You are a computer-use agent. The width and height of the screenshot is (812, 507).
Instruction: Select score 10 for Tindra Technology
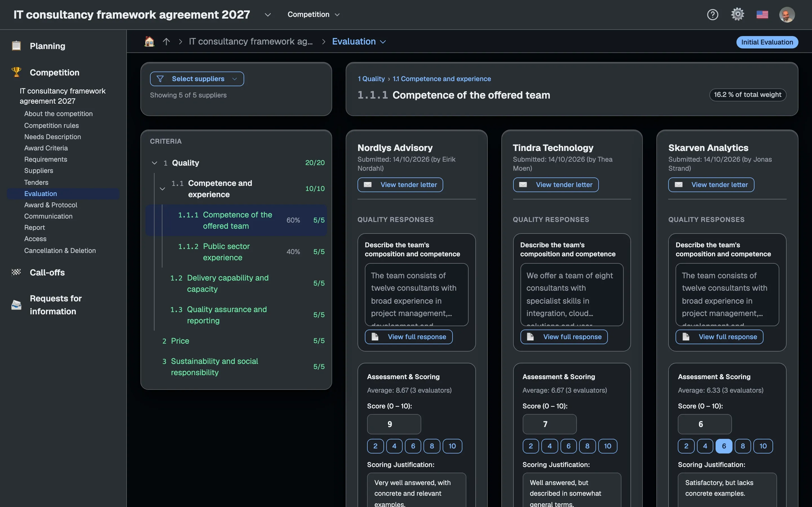click(x=608, y=446)
